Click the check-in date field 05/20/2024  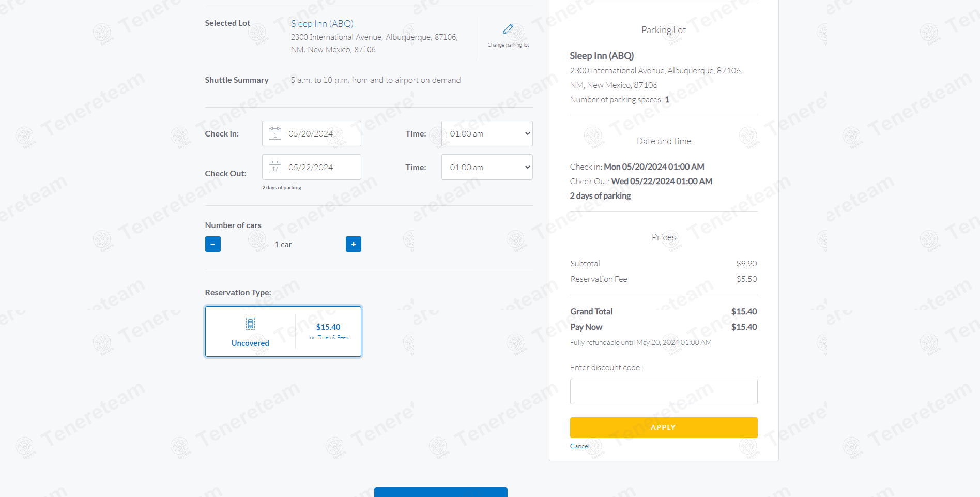(312, 133)
